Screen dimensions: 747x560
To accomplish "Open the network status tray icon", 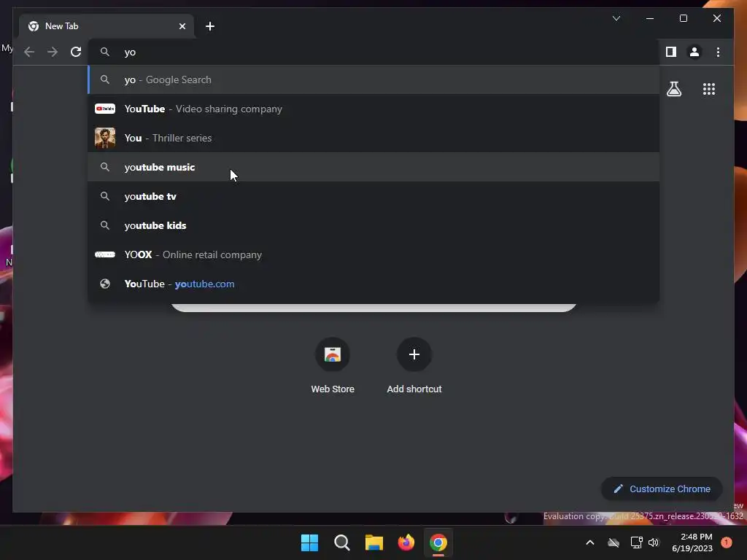I will pyautogui.click(x=636, y=542).
